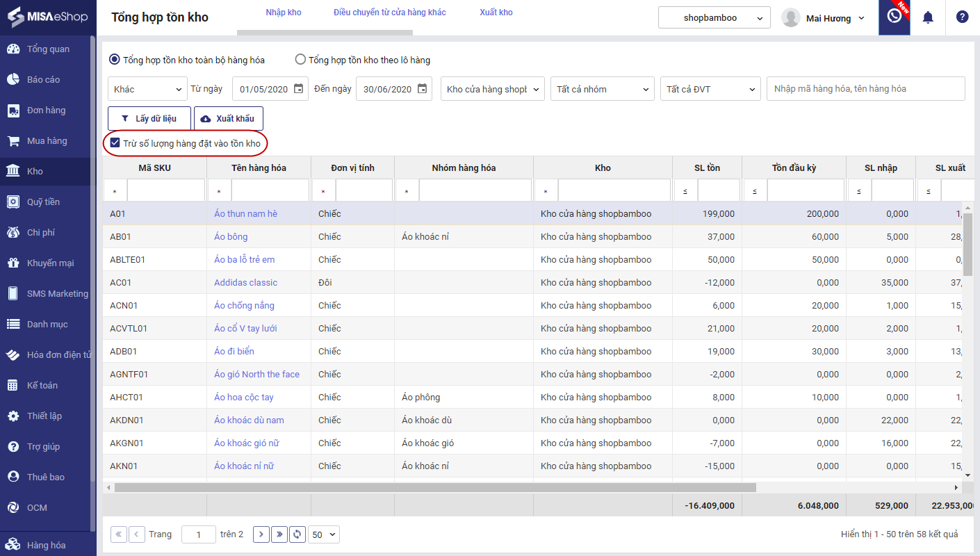
Task: Click the product code search field
Action: pyautogui.click(x=865, y=89)
